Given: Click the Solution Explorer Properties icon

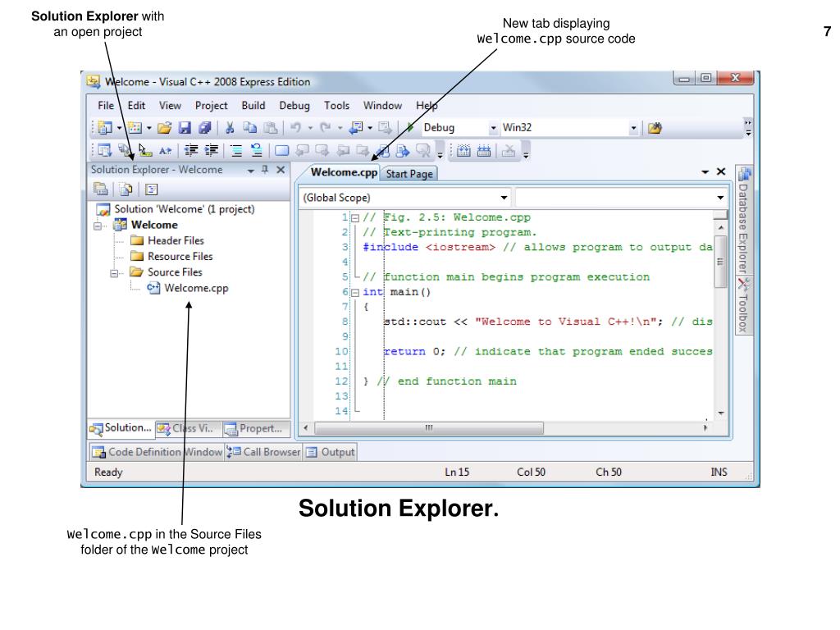Looking at the screenshot, I should [101, 189].
